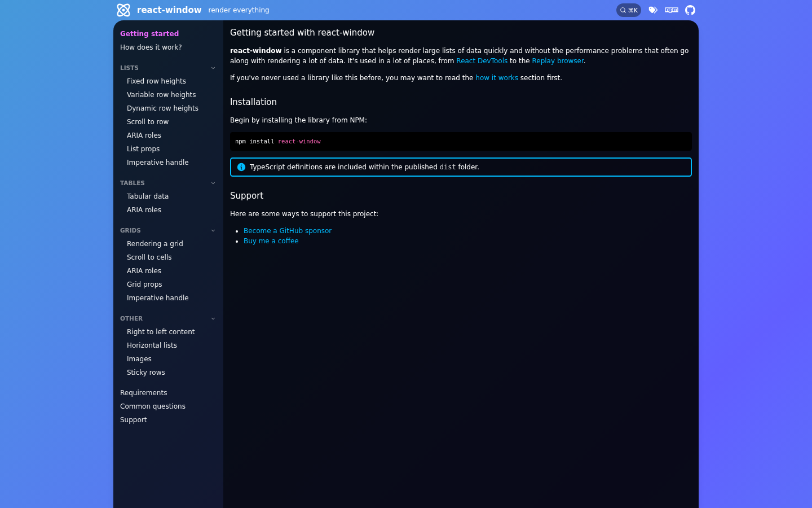Click the Support heading in main content
Screen dimensions: 812x508
click(246, 196)
